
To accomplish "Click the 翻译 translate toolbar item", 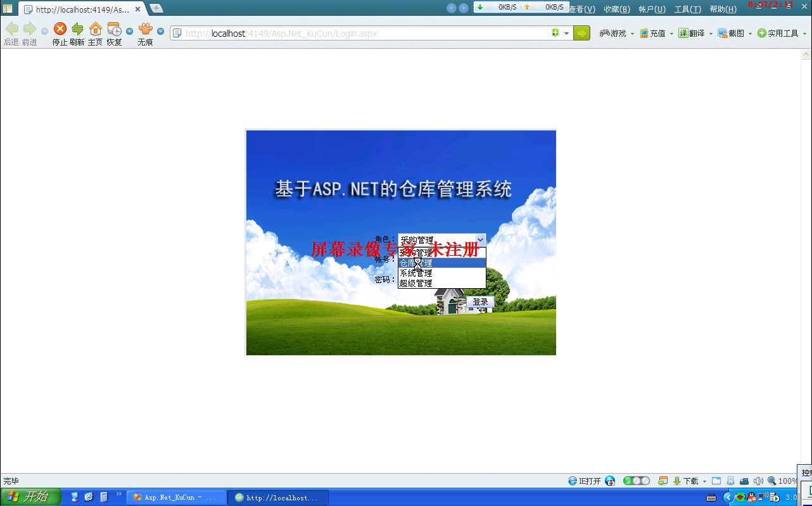I will click(x=692, y=33).
